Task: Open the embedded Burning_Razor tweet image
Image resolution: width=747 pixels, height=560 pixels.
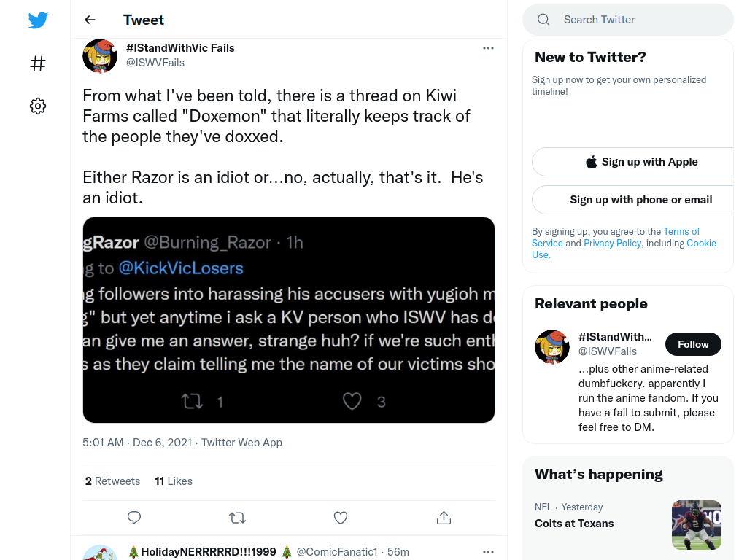Action: click(289, 320)
